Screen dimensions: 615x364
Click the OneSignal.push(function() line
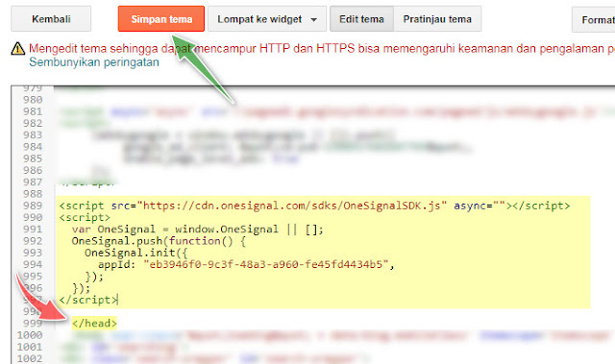(159, 241)
